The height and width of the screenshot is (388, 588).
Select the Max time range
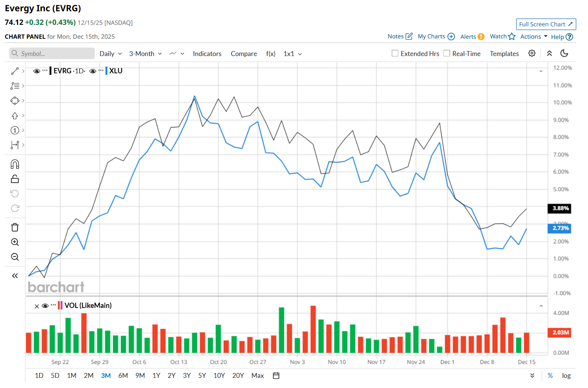257,376
